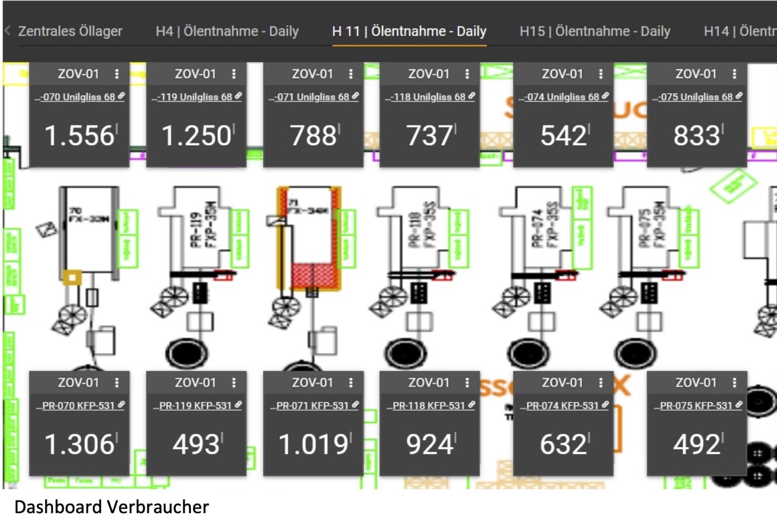Open the kebab menu on the PR-071 KFP-531 widget
Viewport: 777px width, 532px height.
coord(351,383)
